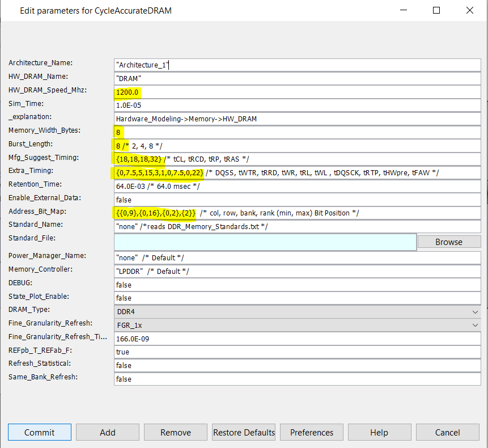Edit the 166.0E-09 refresh time field
This screenshot has width=488, height=448.
pos(298,339)
